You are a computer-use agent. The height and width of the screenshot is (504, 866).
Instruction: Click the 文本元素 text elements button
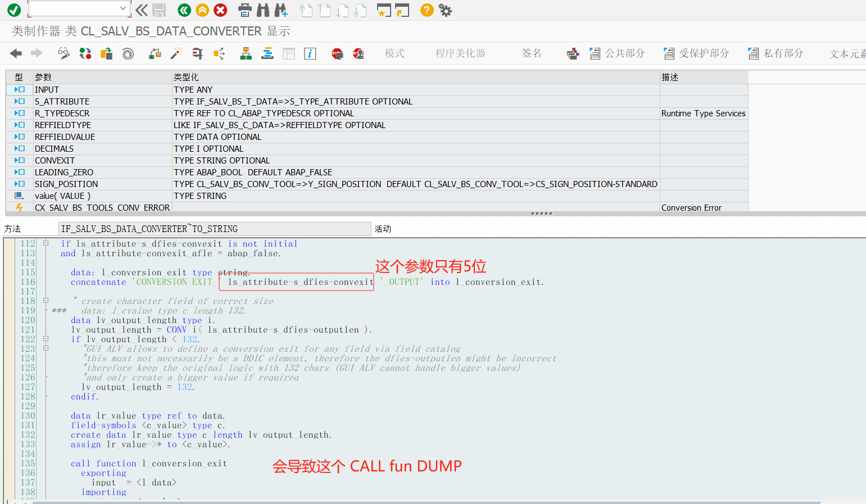847,54
